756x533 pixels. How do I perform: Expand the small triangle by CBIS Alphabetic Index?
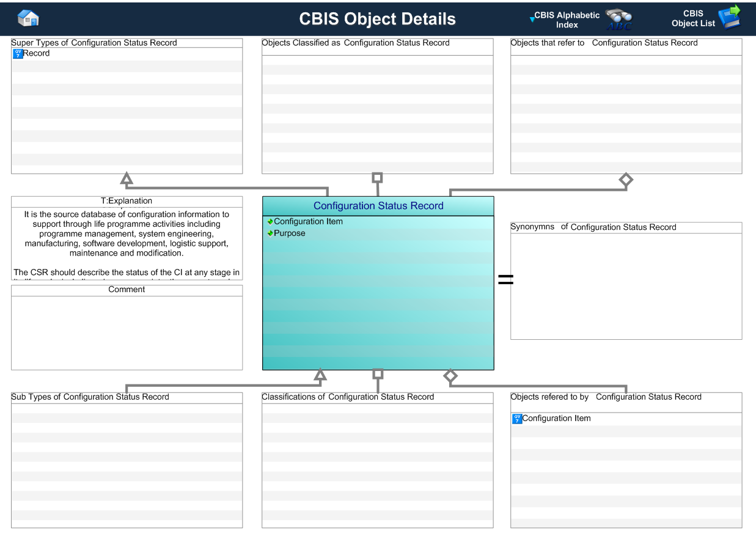pos(532,20)
